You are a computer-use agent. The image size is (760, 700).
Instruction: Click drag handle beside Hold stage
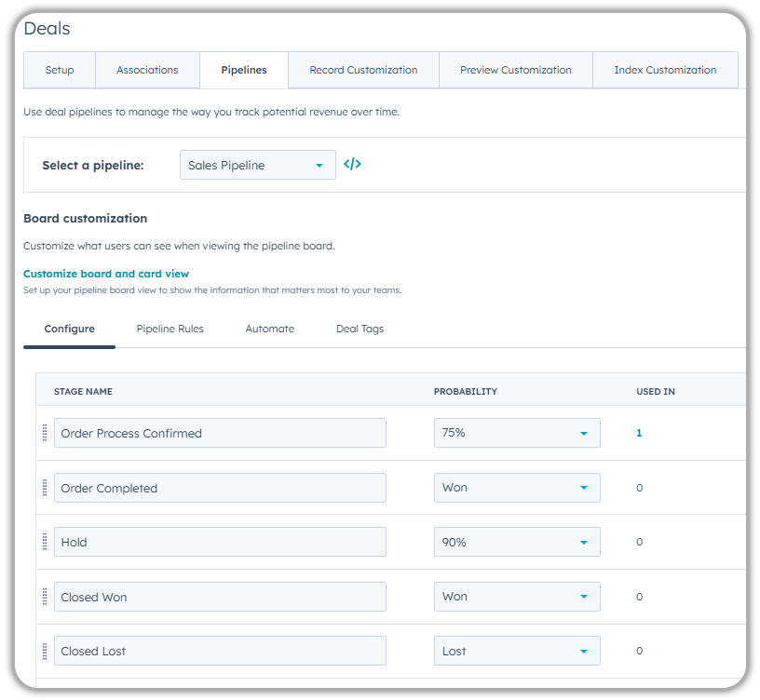coord(45,542)
